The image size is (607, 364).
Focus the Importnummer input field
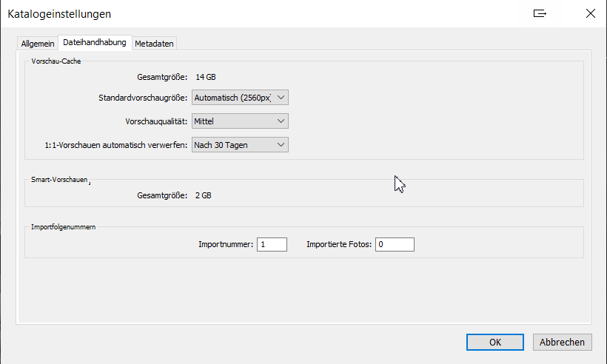[x=272, y=244]
